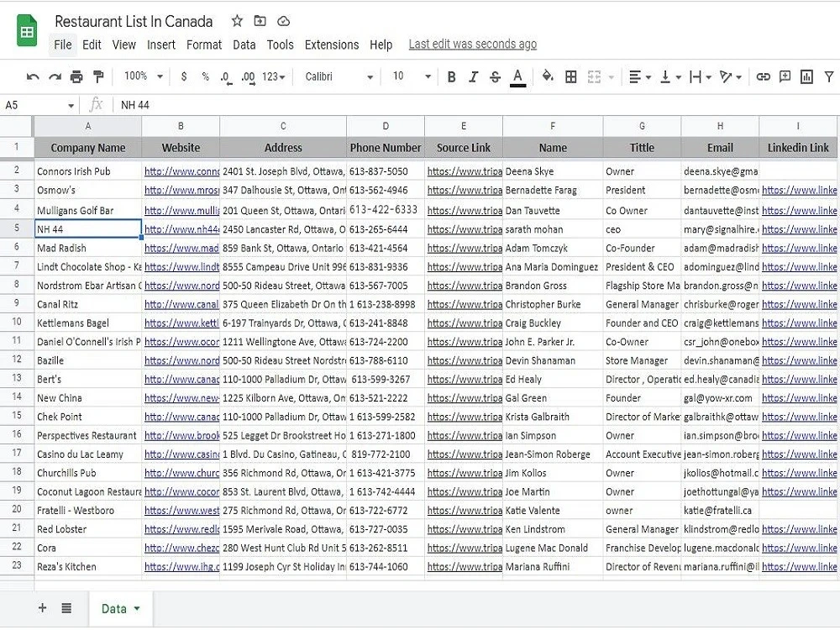Open the Calibri font dropdown
Image resolution: width=840 pixels, height=630 pixels.
(x=339, y=77)
